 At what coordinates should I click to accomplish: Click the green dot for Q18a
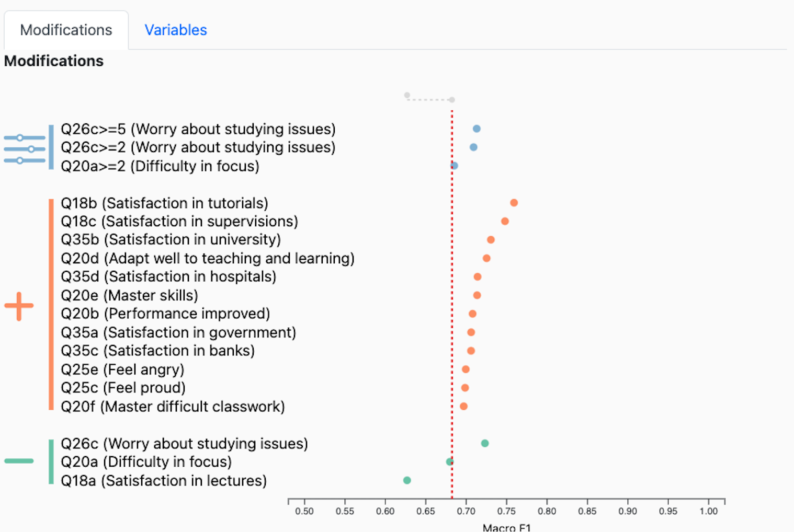click(407, 480)
